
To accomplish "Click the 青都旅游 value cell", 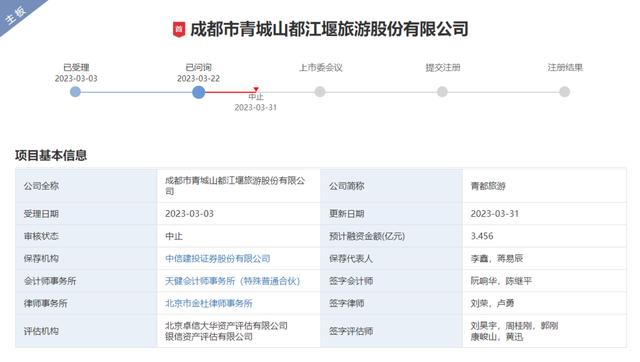I will point(544,186).
